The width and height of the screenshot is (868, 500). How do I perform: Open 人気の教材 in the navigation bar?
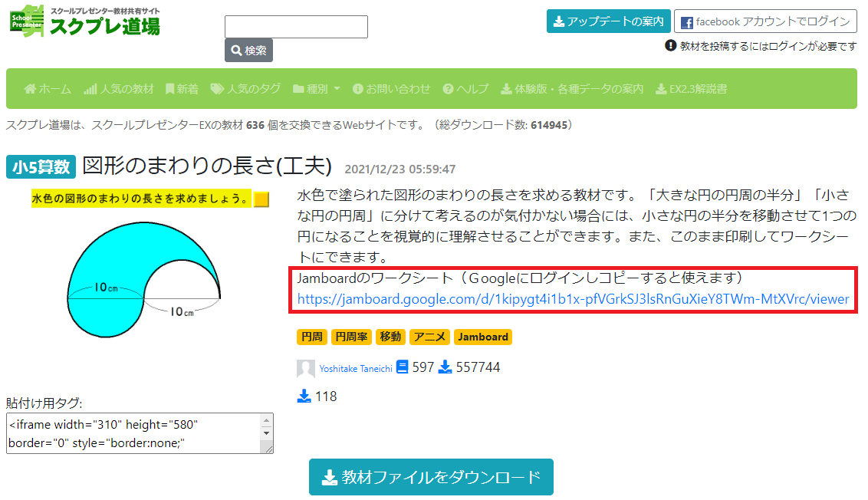click(118, 89)
